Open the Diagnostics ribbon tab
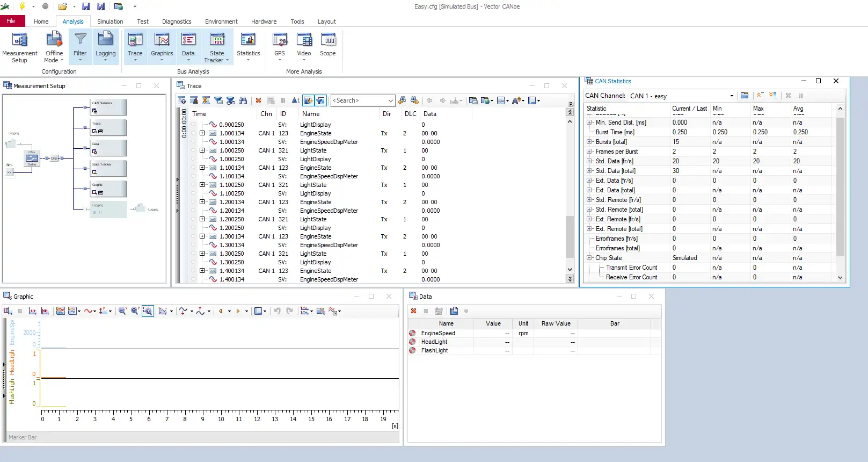The width and height of the screenshot is (868, 462). [x=177, y=21]
